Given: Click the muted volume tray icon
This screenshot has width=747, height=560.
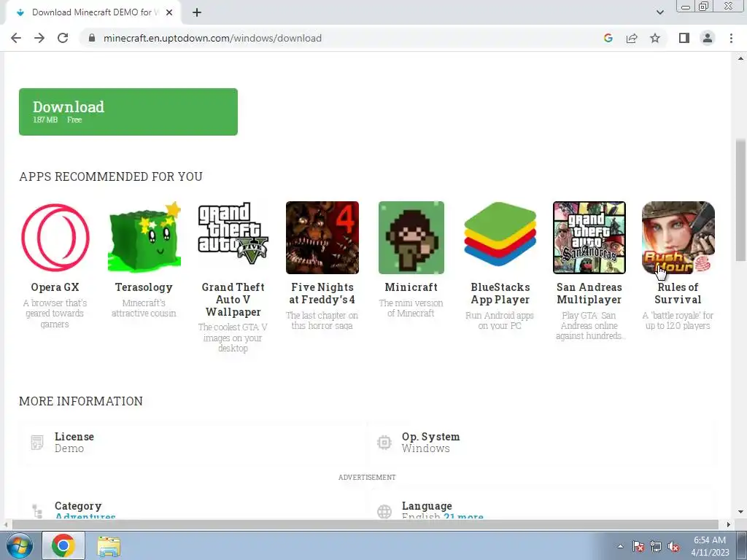Looking at the screenshot, I should click(673, 546).
